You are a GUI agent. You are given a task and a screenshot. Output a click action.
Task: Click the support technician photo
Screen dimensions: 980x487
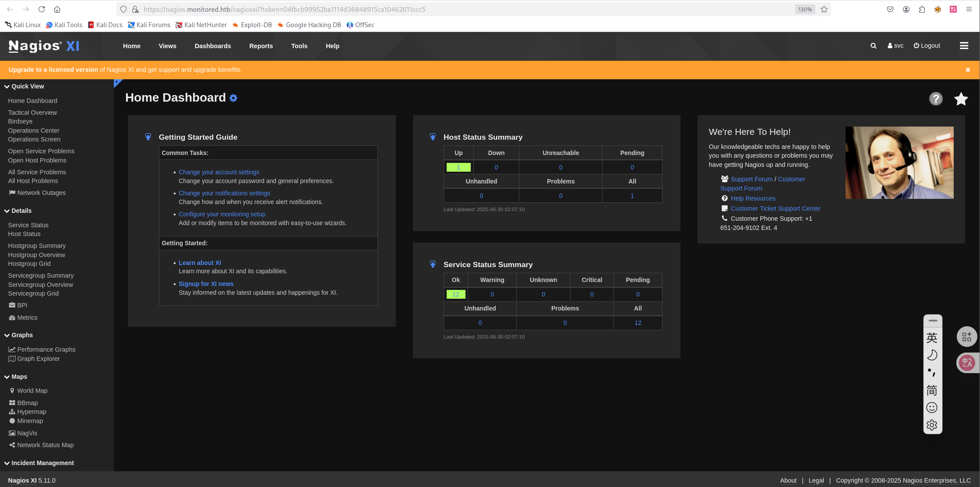pos(899,162)
